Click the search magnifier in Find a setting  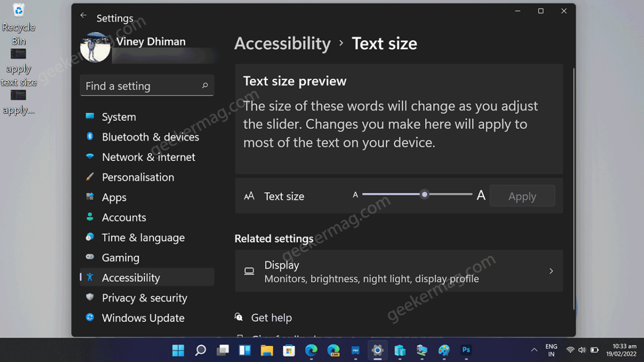[x=204, y=86]
